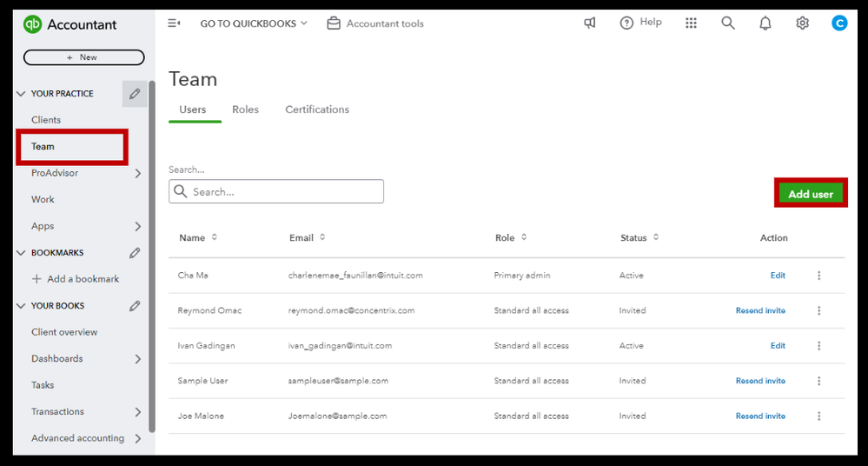
Task: Open the announcements megaphone icon
Action: point(590,23)
